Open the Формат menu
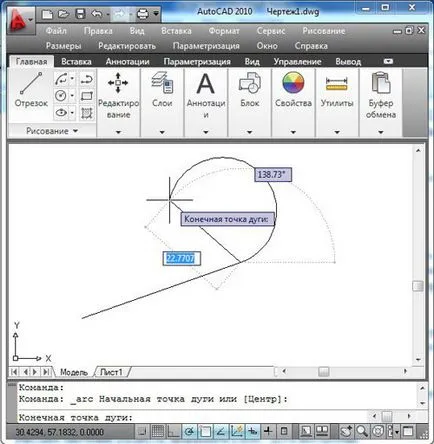 224,31
